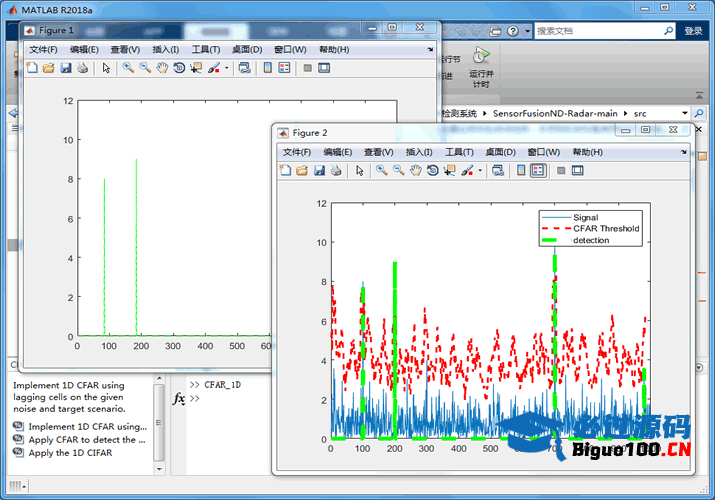The height and width of the screenshot is (500, 715).
Task: Dock Figure 1 using the menu bar arrow
Action: pyautogui.click(x=430, y=49)
